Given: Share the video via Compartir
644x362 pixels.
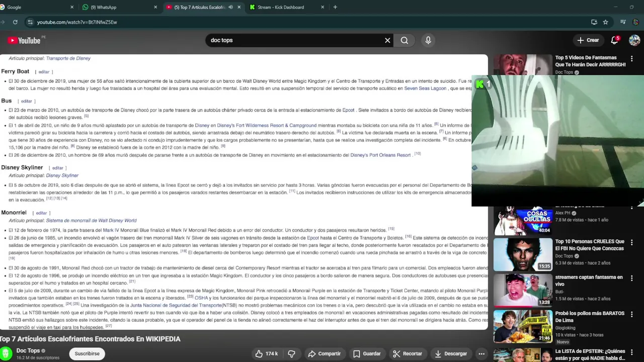Looking at the screenshot, I should [x=325, y=353].
